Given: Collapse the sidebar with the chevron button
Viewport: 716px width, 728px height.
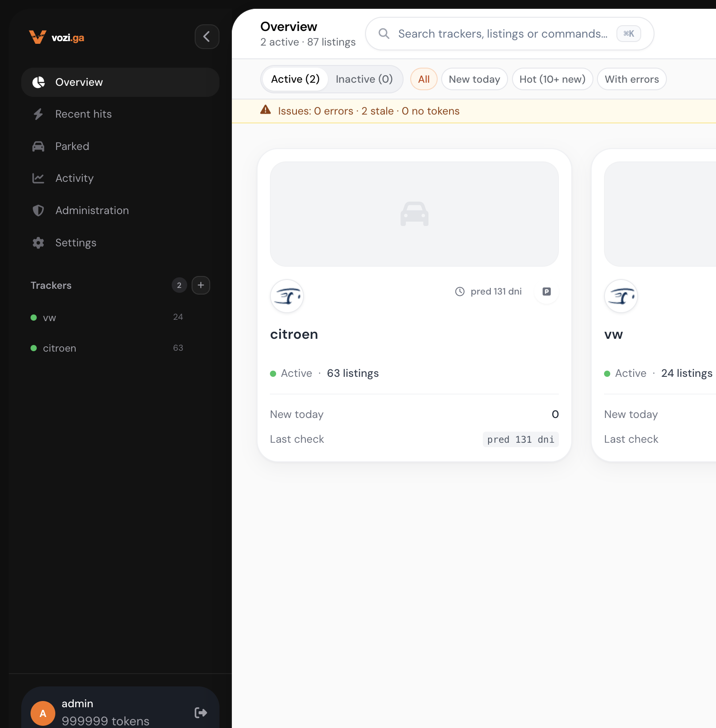Looking at the screenshot, I should tap(207, 37).
